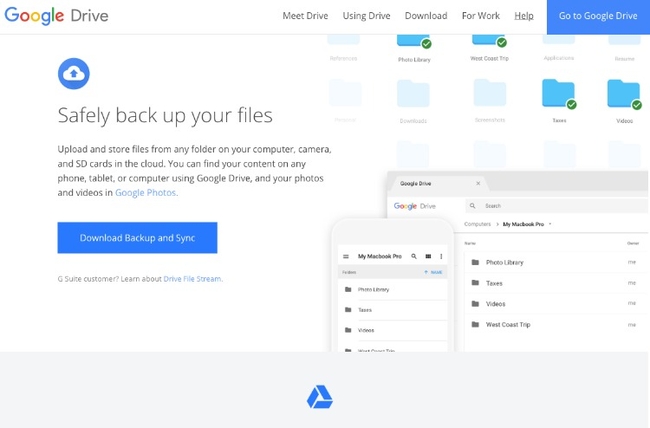This screenshot has width=650, height=428.
Task: Click the Videos folder icon on phone
Action: tap(348, 330)
